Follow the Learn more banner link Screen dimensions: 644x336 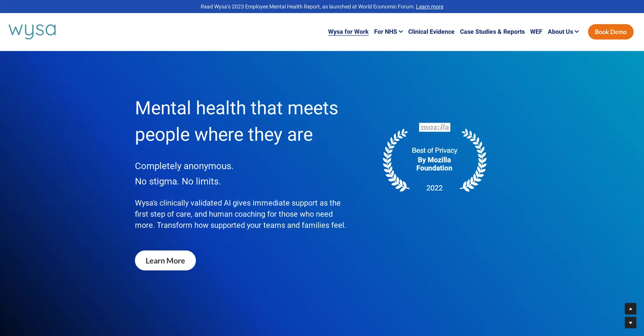(x=430, y=7)
